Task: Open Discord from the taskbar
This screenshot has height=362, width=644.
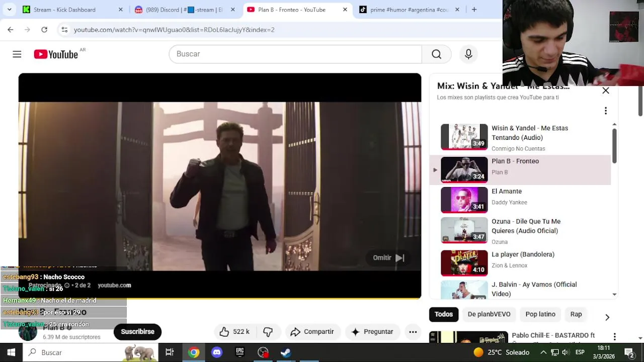Action: click(x=217, y=352)
